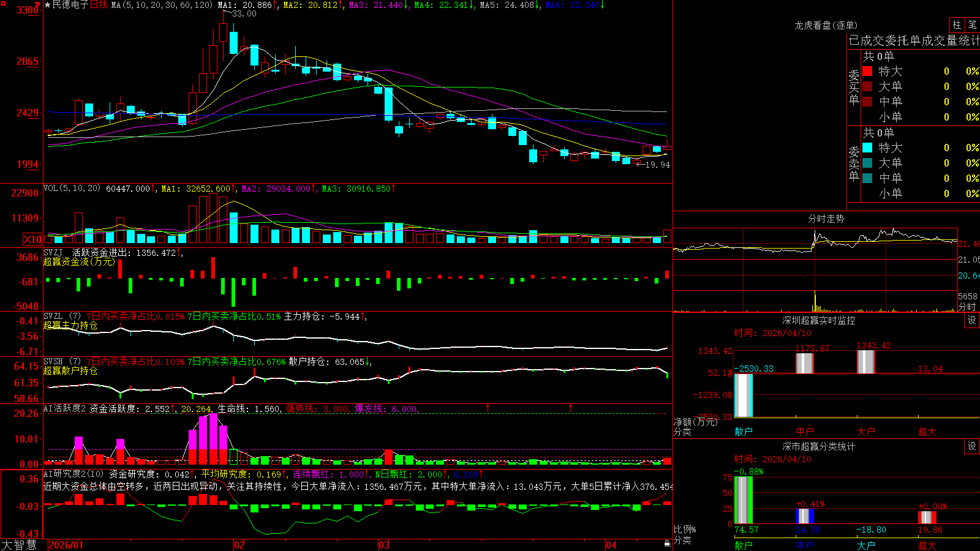Click dark red 中单 swatch in 委买单
The height and width of the screenshot is (551, 980).
point(867,102)
